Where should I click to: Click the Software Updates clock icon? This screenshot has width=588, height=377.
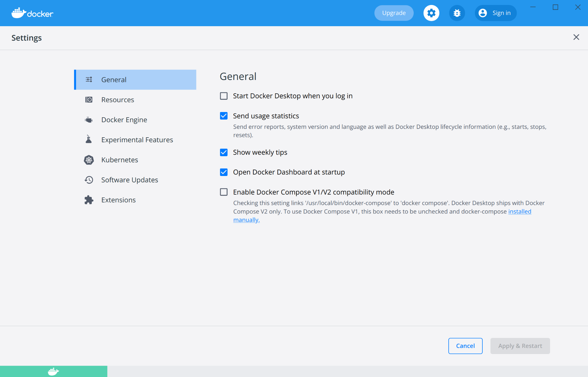click(x=89, y=180)
